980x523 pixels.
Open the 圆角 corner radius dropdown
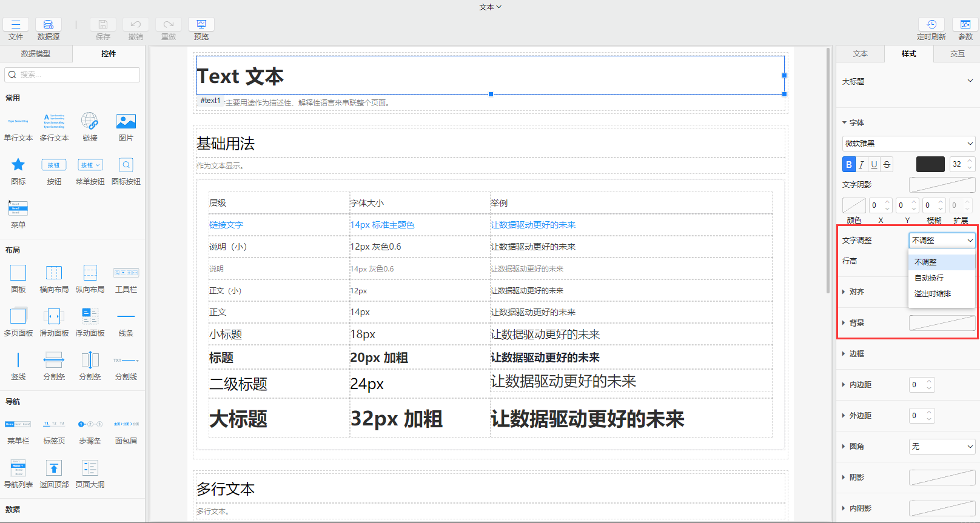pyautogui.click(x=942, y=447)
